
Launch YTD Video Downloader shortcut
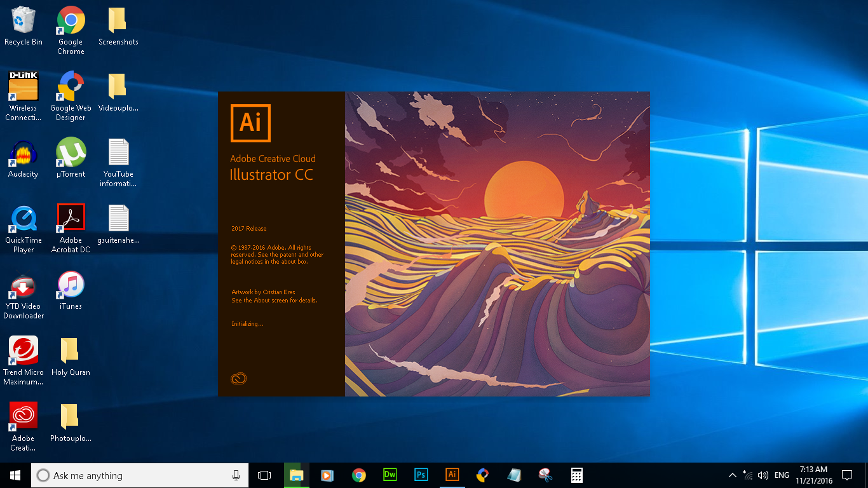24,295
